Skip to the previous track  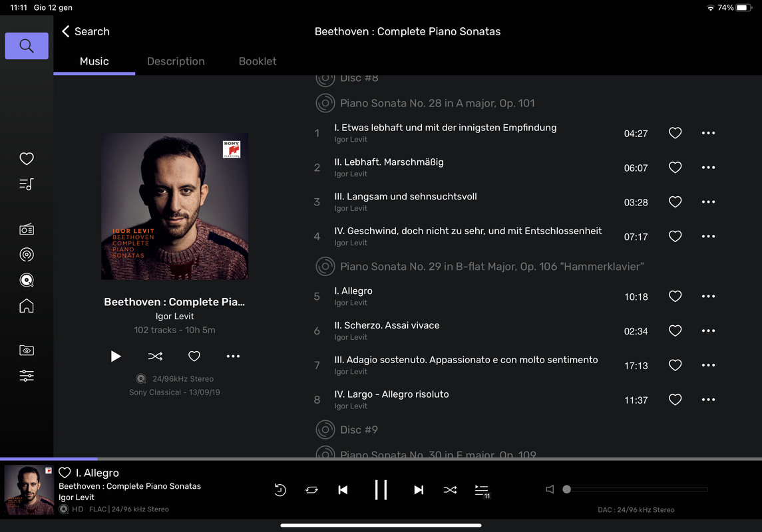point(343,489)
